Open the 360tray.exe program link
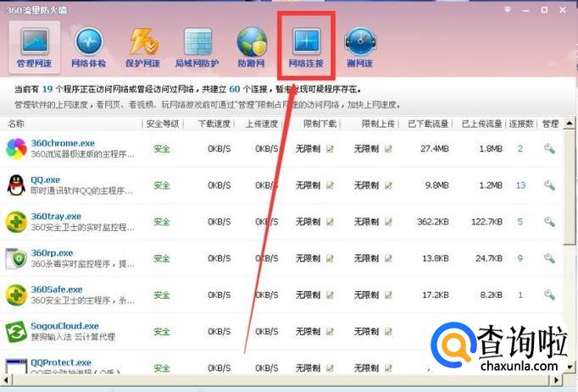The image size is (578, 392). click(x=56, y=216)
